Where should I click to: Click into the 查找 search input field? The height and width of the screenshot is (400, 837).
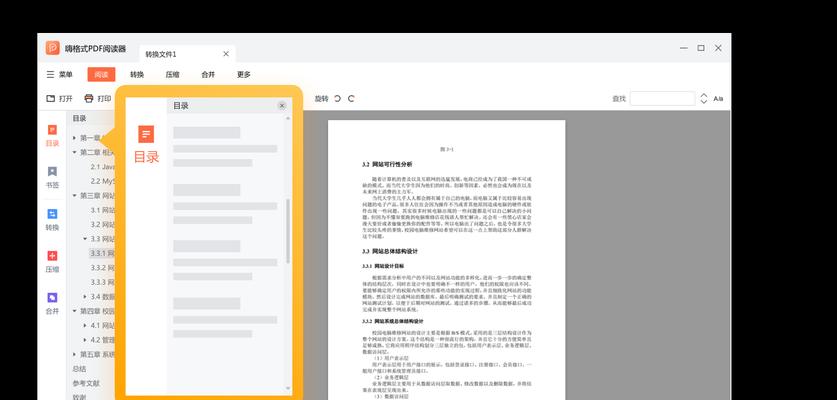[x=662, y=99]
